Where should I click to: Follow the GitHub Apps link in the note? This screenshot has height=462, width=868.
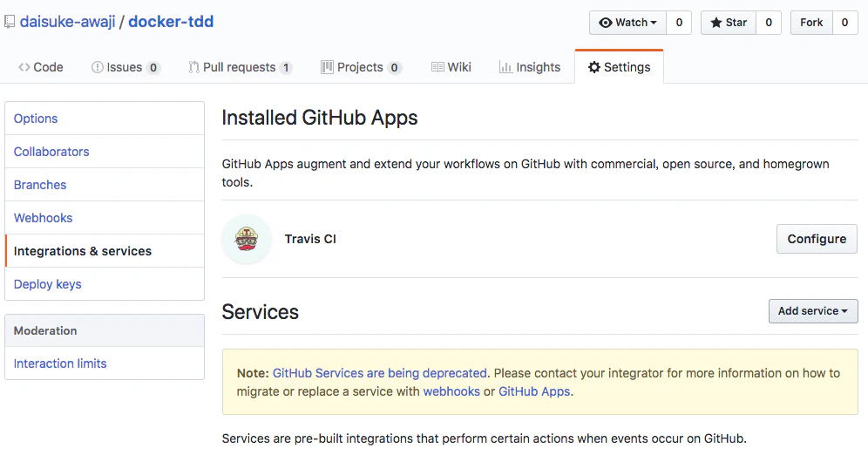tap(534, 391)
